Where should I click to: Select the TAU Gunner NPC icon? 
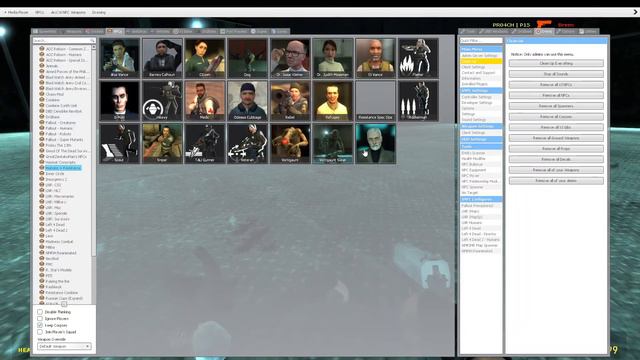click(205, 144)
